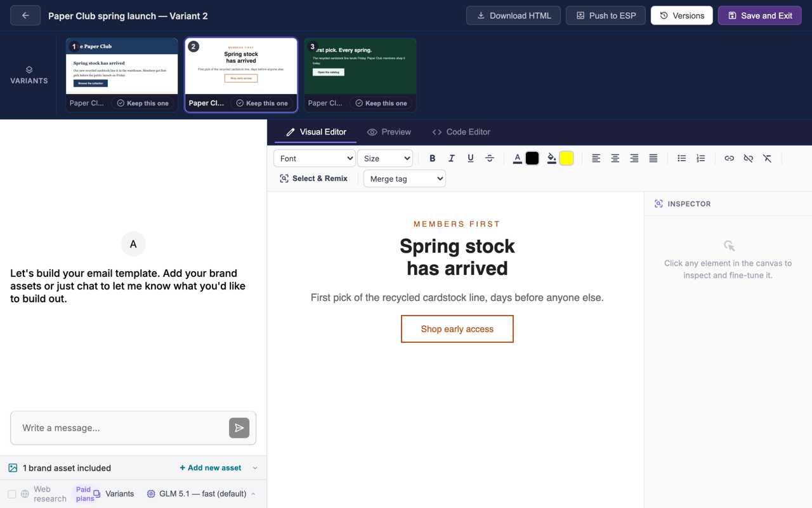Click the Inspector panel icon
Viewport: 812px width, 508px height.
(658, 204)
